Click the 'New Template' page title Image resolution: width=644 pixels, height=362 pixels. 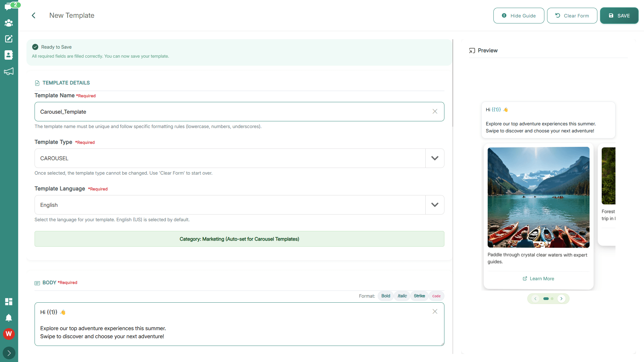tap(72, 15)
